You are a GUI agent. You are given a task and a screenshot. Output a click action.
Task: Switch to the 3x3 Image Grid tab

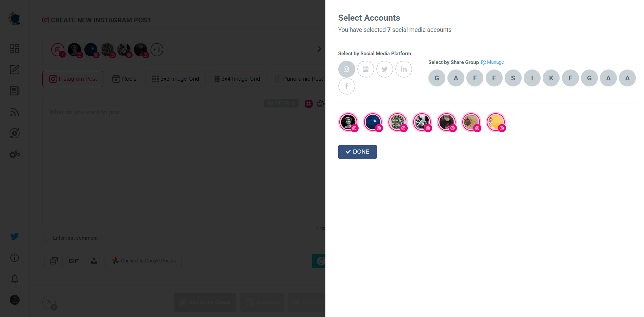[x=176, y=79]
